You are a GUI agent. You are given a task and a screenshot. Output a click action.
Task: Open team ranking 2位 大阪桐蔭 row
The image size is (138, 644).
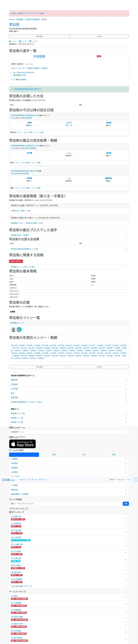(x=69, y=604)
